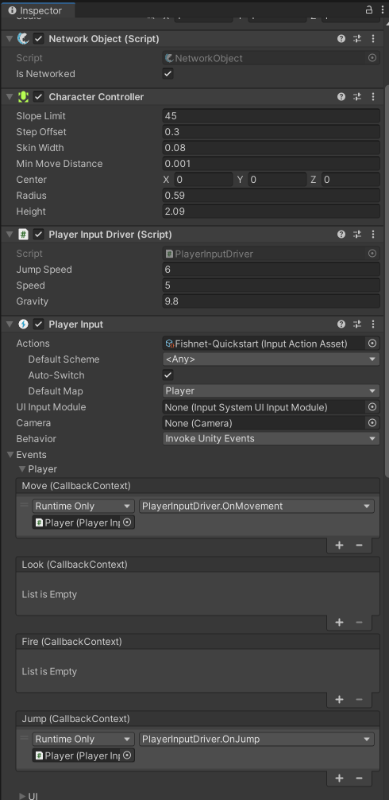Screen dimensions: 389x800
Task: Expand the UI events foldout
Action: pyautogui.click(x=22, y=796)
